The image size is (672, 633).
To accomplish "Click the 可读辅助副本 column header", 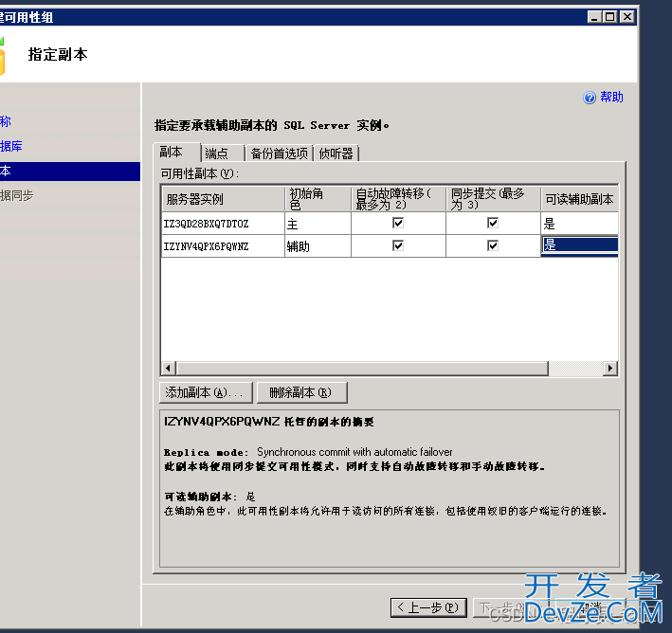I will pos(579,199).
